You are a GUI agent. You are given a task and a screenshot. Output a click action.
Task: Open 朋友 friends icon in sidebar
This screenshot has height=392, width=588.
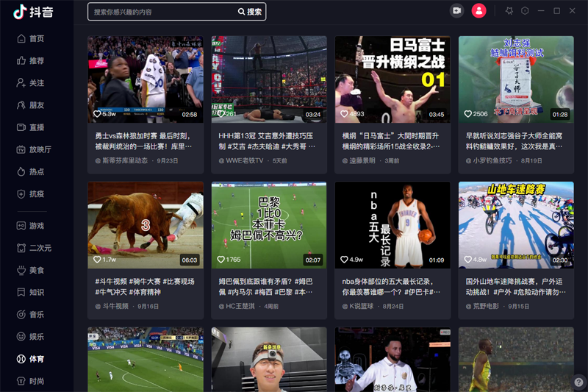coord(21,104)
